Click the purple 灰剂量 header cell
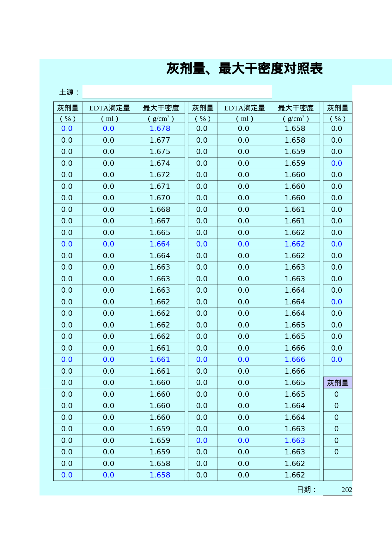 (x=338, y=383)
